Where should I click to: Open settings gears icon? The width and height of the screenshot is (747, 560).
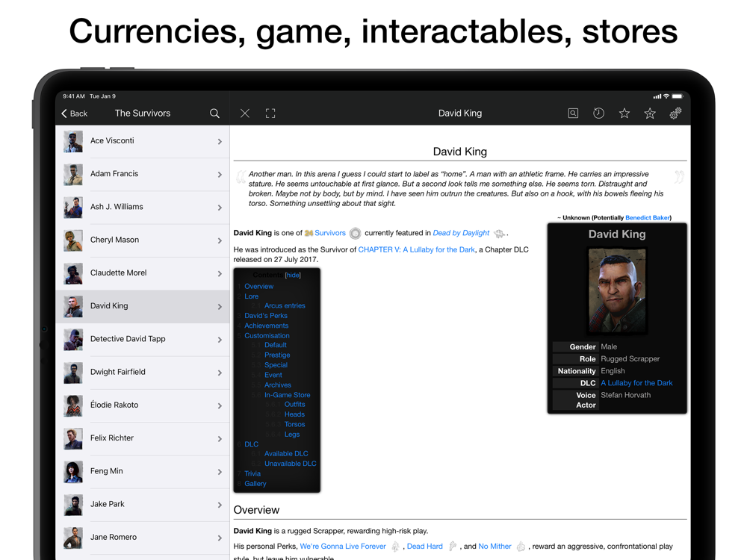pyautogui.click(x=675, y=113)
